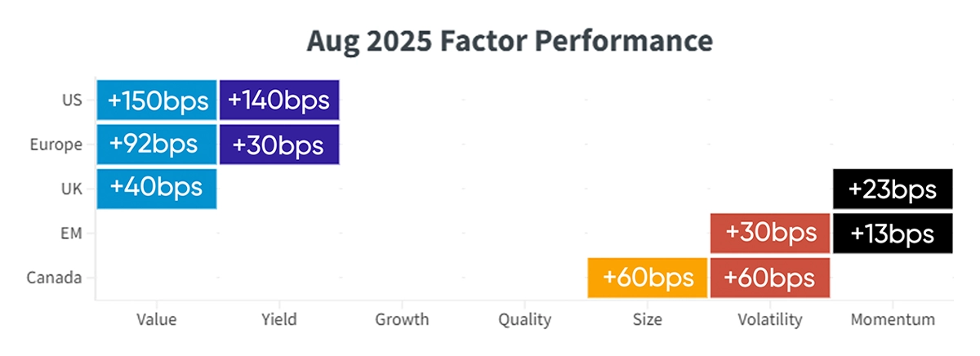Viewport: 980px width, 356px height.
Task: Select the Value axis label
Action: (x=157, y=319)
